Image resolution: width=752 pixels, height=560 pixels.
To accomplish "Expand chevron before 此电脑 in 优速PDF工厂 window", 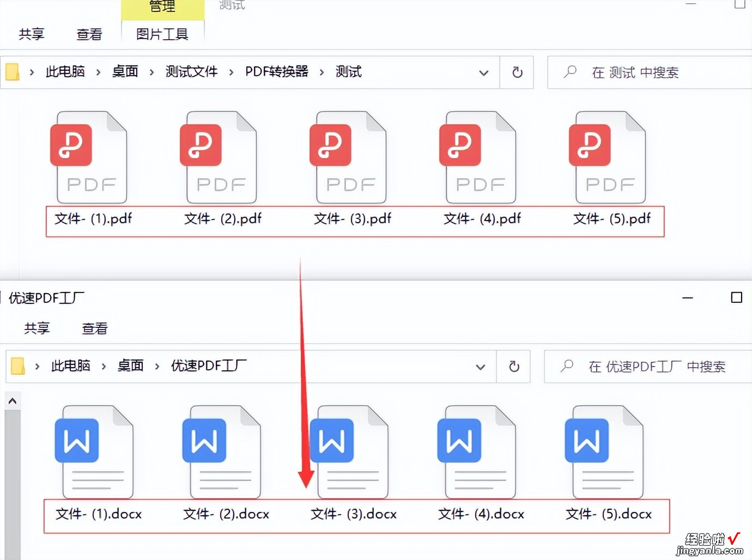I will point(37,366).
